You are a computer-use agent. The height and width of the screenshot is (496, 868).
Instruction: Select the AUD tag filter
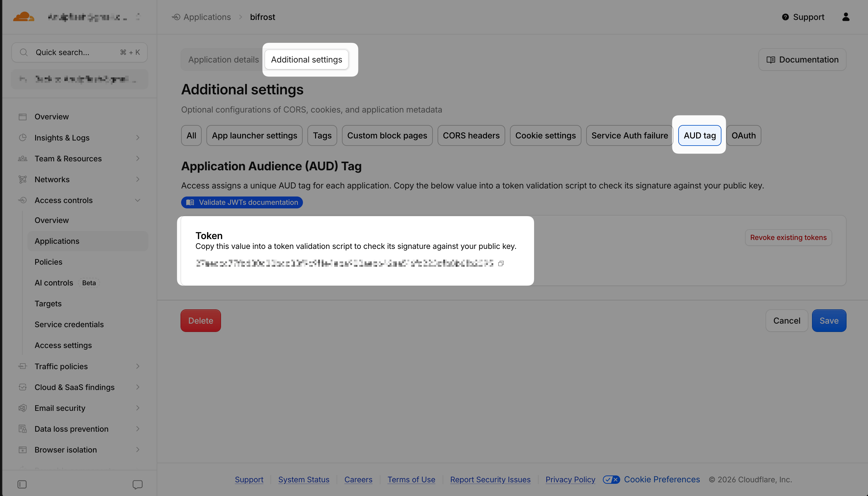click(x=700, y=135)
